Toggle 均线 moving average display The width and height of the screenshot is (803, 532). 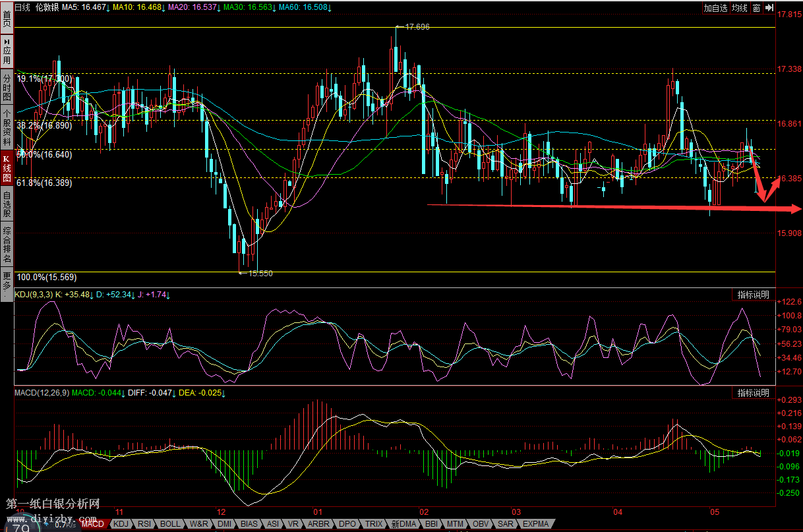coord(740,8)
